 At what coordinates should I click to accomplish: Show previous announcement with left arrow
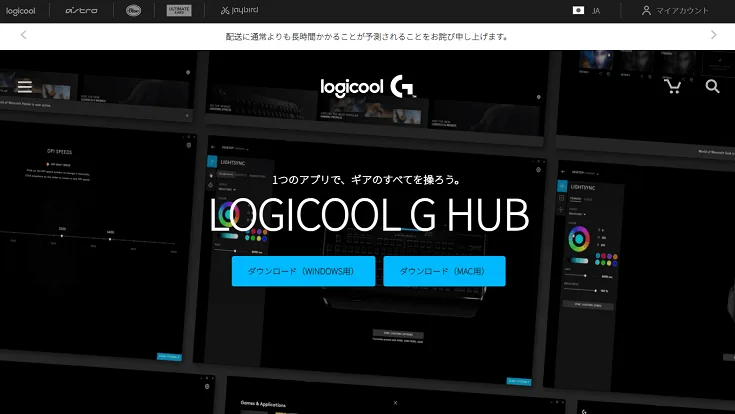(x=23, y=35)
